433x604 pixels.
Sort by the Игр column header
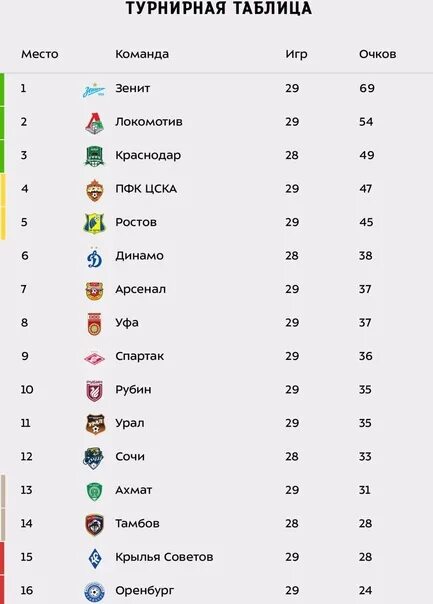coord(296,54)
